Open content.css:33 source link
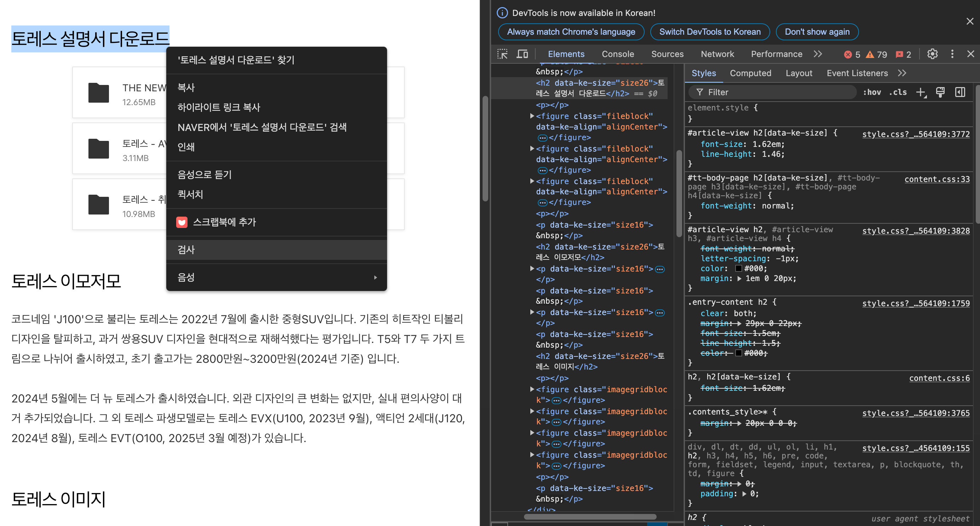 937,179
